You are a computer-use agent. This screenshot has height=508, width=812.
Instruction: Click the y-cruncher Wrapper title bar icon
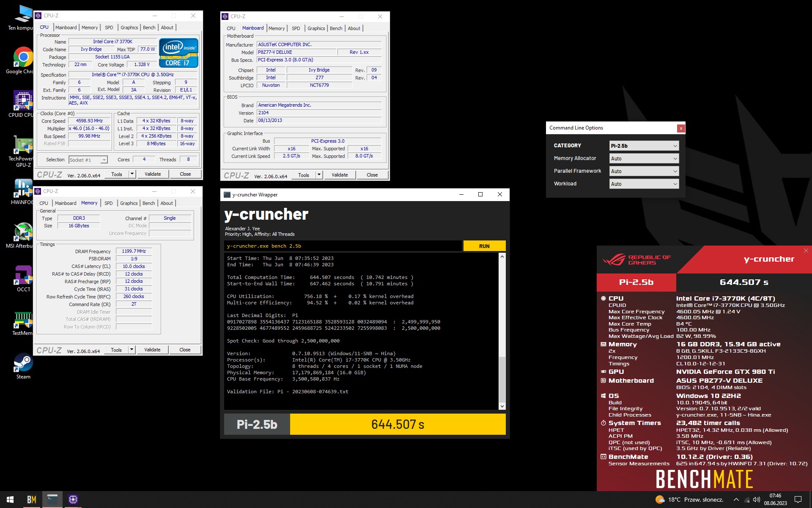(227, 195)
